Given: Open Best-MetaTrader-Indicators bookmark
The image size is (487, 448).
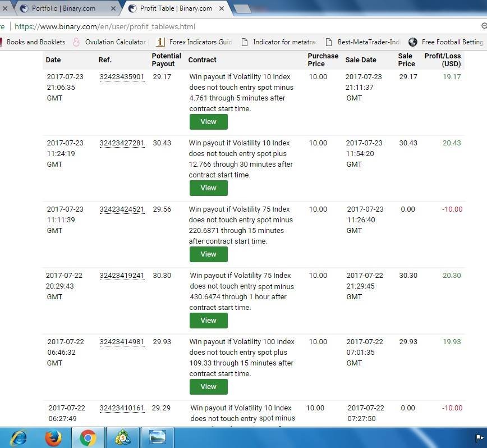Looking at the screenshot, I should [x=363, y=42].
